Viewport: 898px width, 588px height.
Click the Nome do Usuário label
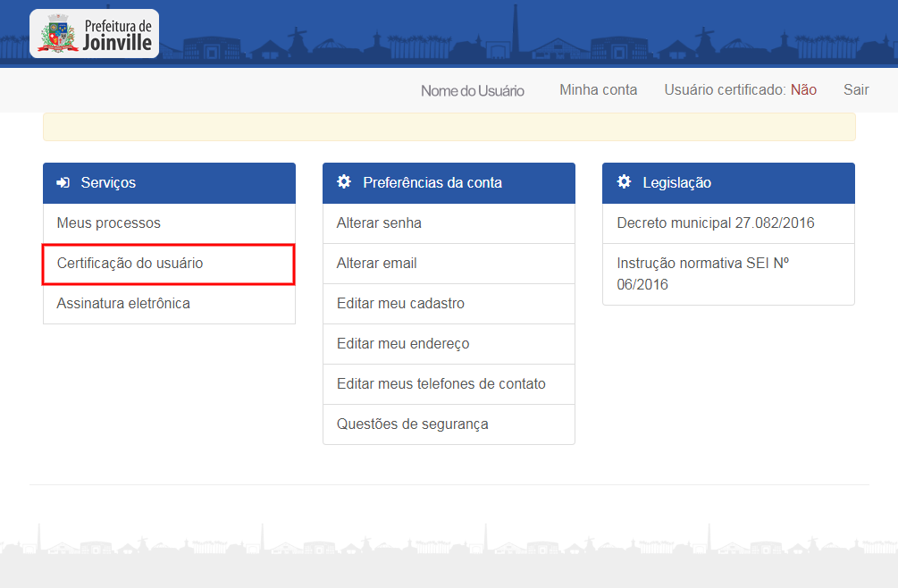(473, 90)
